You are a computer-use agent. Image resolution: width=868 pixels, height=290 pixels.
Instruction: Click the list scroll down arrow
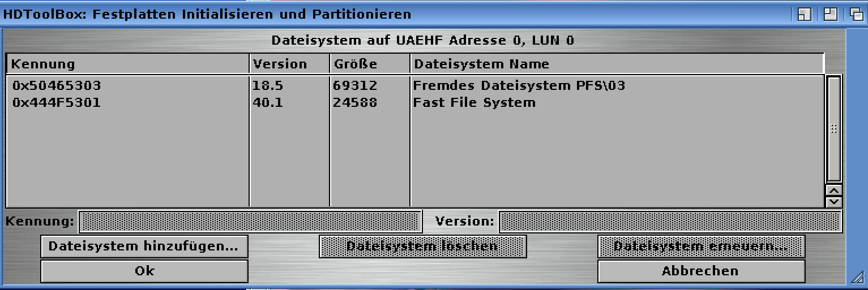pos(834,202)
